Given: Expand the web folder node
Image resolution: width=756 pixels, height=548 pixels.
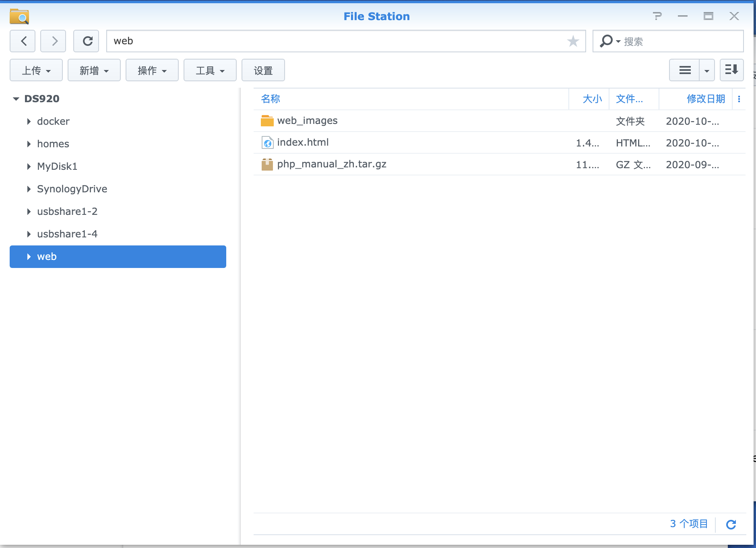Looking at the screenshot, I should (29, 256).
